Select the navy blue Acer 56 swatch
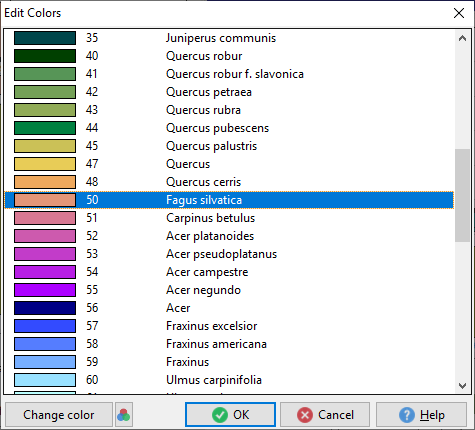The image size is (475, 430). [45, 308]
